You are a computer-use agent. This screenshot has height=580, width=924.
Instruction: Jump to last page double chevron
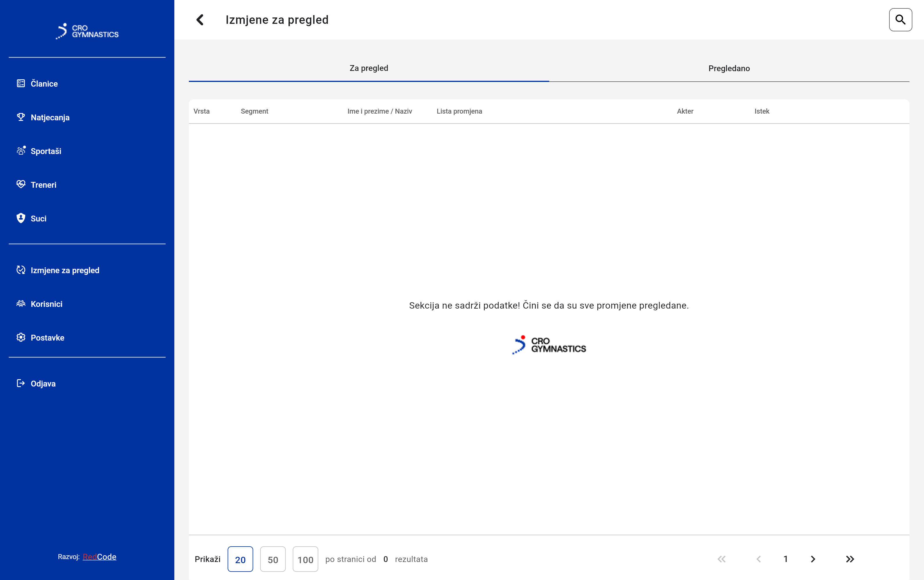850,559
